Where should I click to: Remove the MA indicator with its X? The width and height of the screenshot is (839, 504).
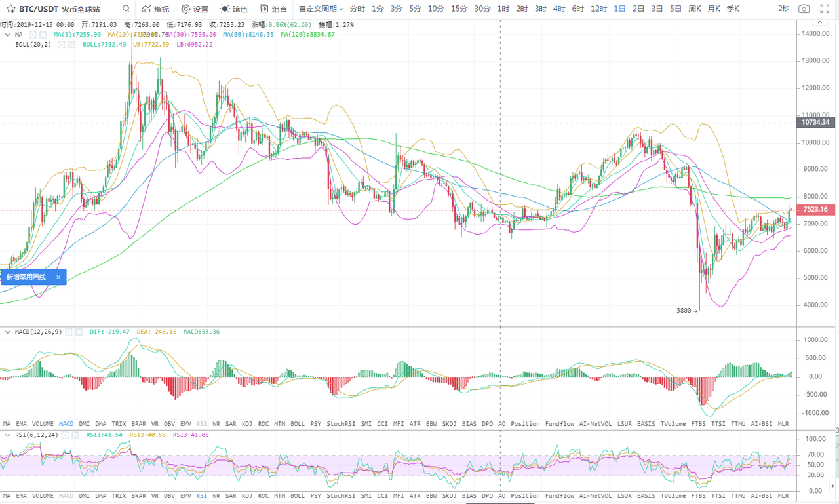43,35
